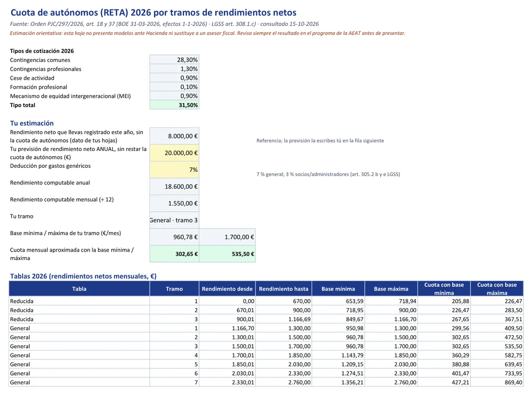Click Reducida tramo 1 base mínima 653,59
The height and width of the screenshot is (395, 532).
click(x=338, y=301)
